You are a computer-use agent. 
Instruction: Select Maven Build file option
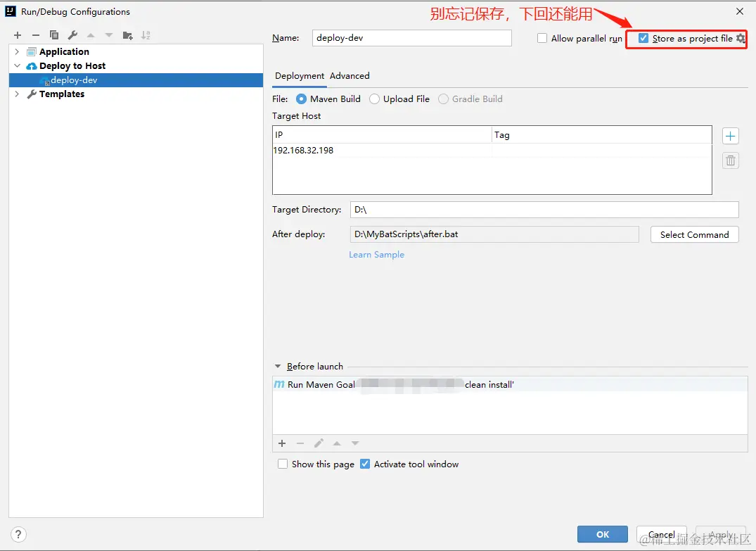[x=301, y=99]
